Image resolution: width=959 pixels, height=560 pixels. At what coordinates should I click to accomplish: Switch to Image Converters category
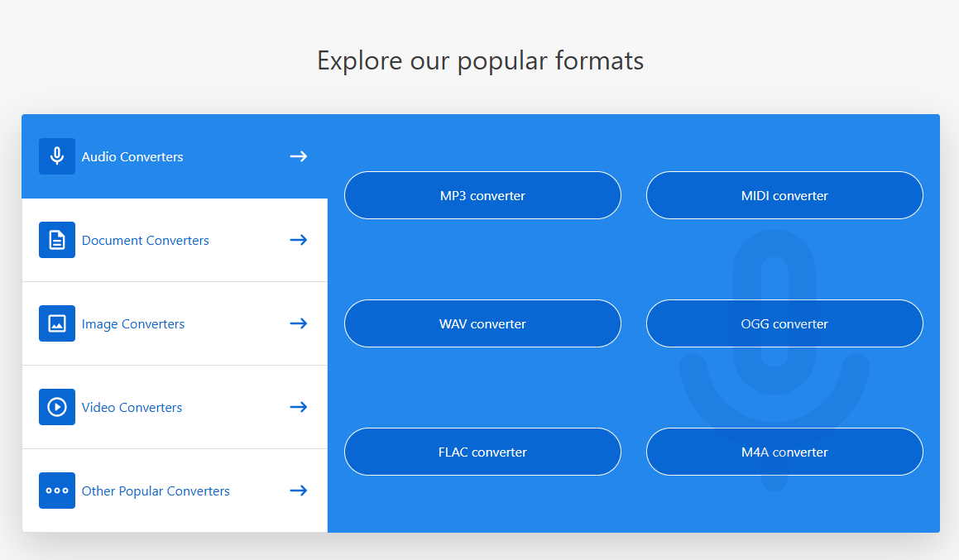coord(133,323)
